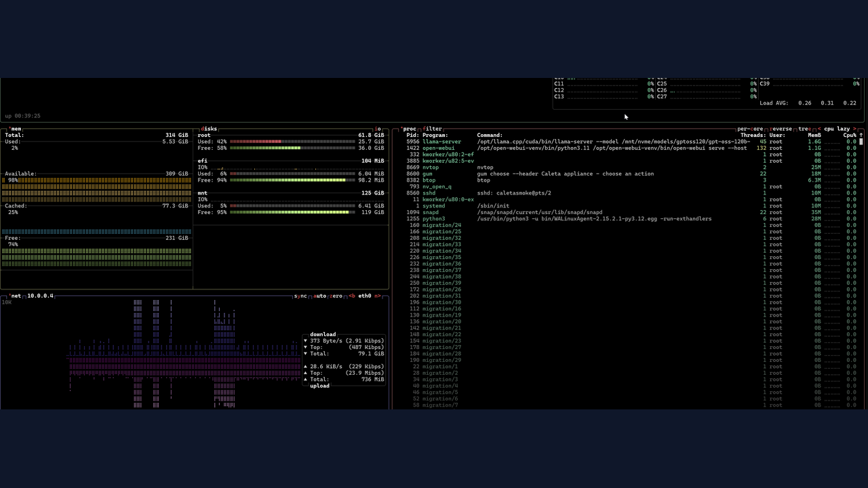Image resolution: width=868 pixels, height=488 pixels.
Task: Click the Threads: column header
Action: click(x=753, y=135)
